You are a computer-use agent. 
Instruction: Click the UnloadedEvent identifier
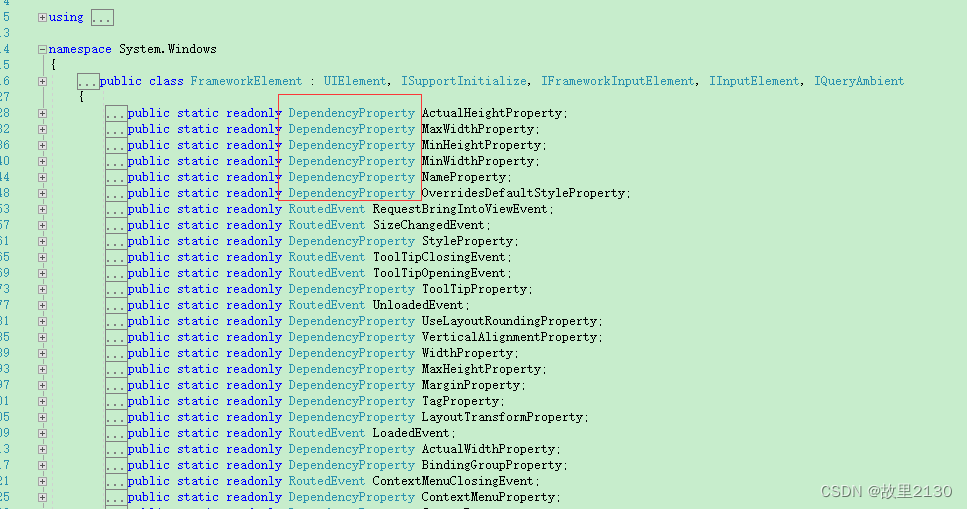418,305
